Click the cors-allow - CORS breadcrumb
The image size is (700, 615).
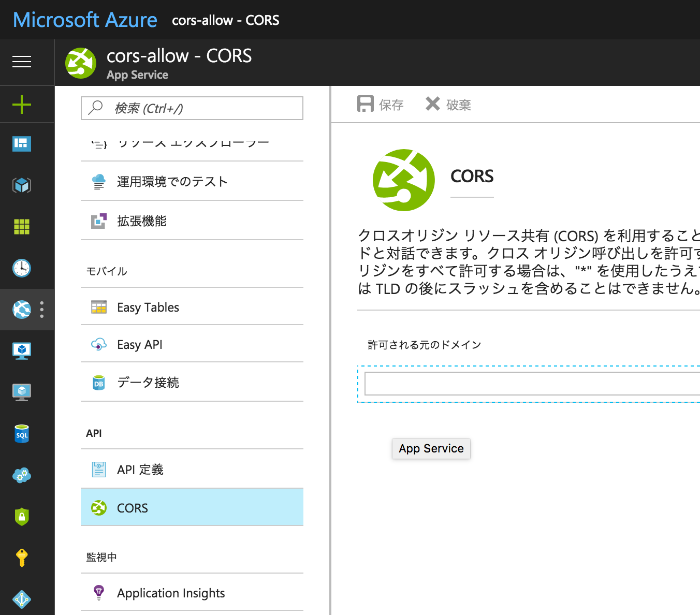pyautogui.click(x=226, y=20)
